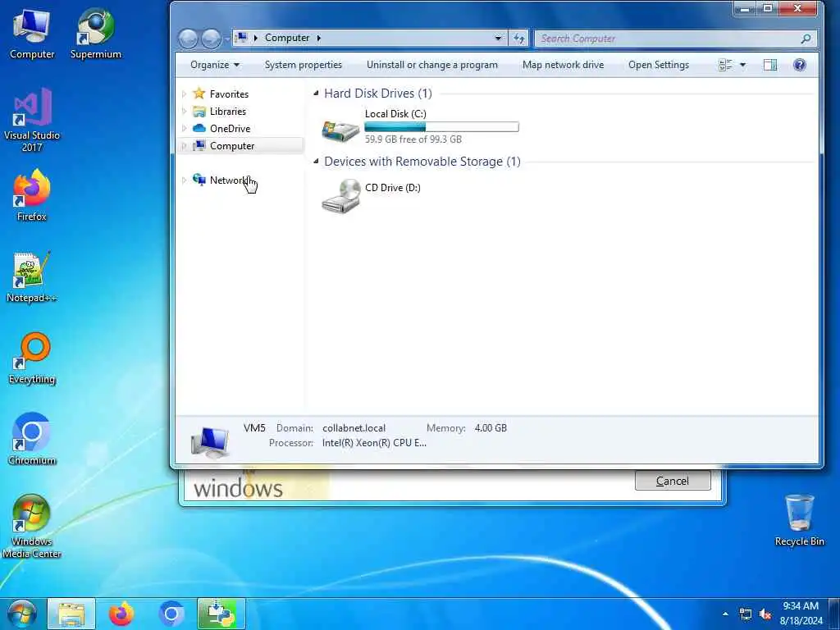The height and width of the screenshot is (630, 840).
Task: Launch Supermium from the desktop
Action: [96, 34]
